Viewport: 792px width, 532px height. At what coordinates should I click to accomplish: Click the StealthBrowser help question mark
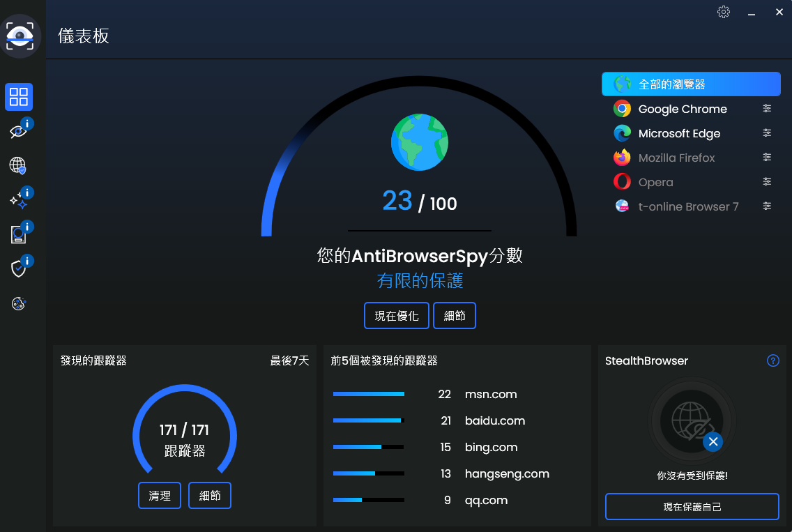[772, 360]
